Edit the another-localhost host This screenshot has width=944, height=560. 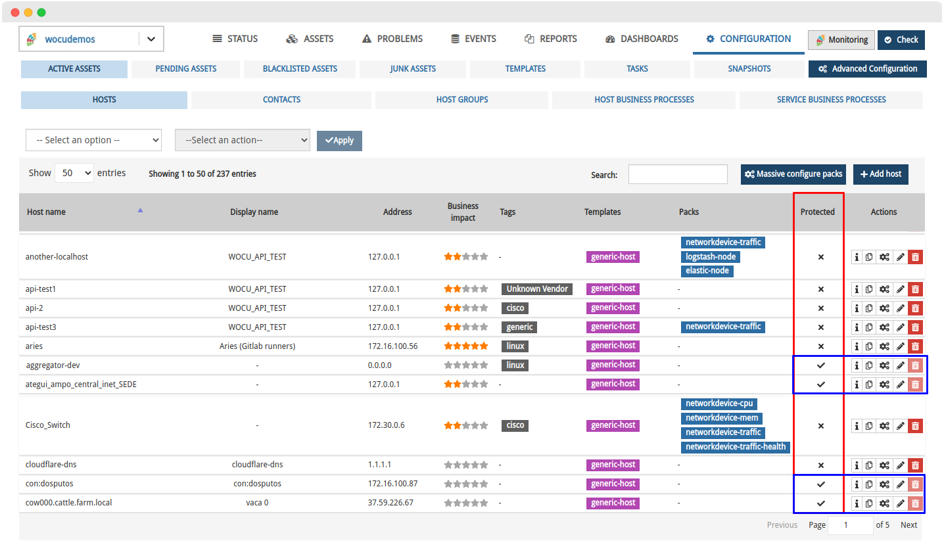(901, 257)
